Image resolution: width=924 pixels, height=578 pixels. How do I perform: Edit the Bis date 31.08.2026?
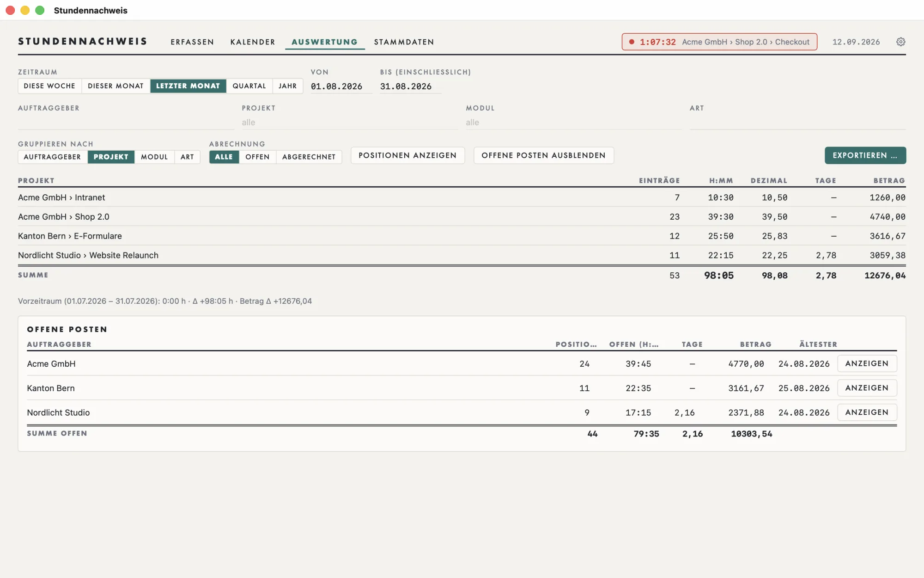pyautogui.click(x=410, y=86)
